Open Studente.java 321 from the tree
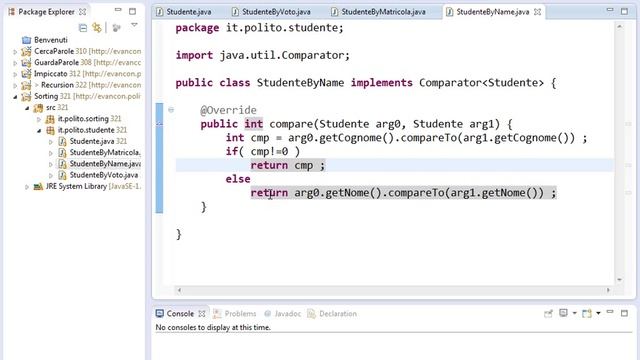The height and width of the screenshot is (360, 640). [98, 141]
